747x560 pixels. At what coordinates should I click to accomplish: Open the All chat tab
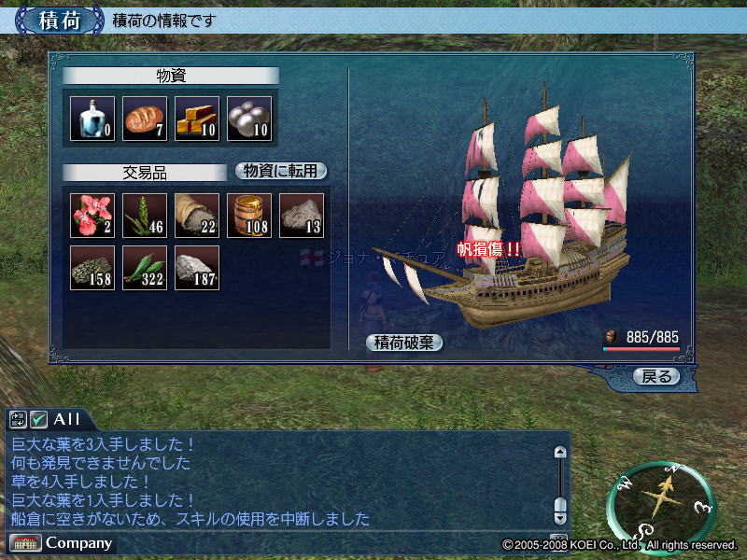(x=66, y=419)
